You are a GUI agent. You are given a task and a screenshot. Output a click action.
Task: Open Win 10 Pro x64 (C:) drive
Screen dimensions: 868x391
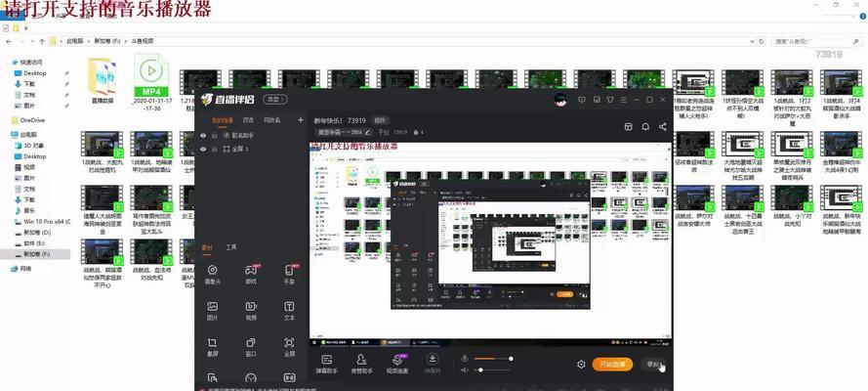[x=42, y=222]
